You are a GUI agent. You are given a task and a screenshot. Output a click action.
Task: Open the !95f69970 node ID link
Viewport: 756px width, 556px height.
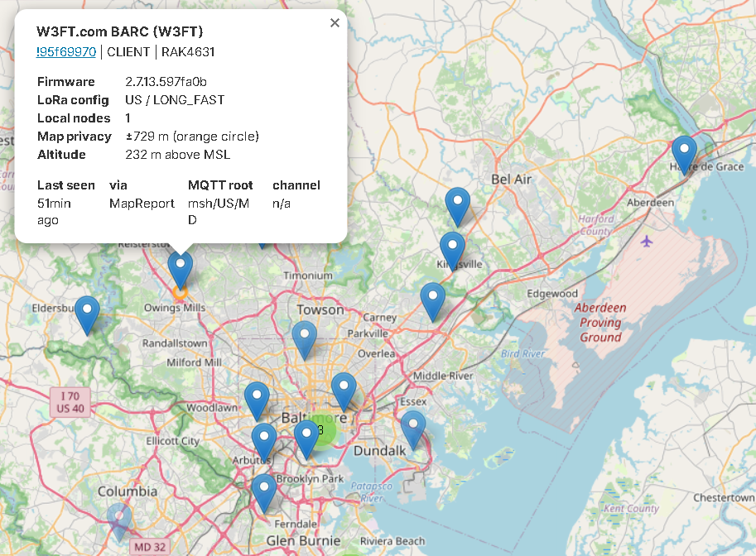[x=66, y=51]
